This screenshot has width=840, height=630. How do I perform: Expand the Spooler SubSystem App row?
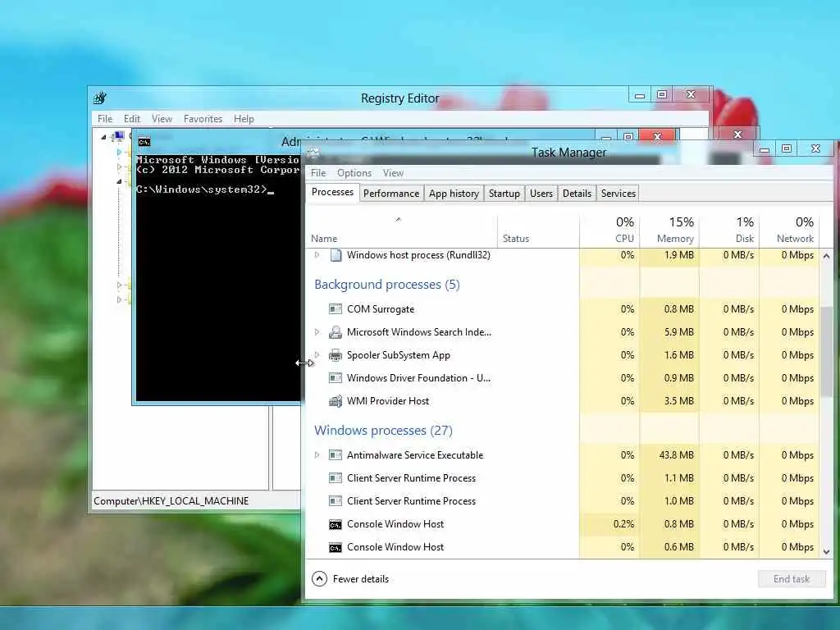(x=317, y=354)
